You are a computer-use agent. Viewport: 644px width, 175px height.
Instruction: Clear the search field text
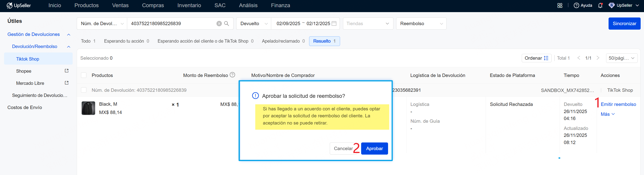tap(219, 24)
